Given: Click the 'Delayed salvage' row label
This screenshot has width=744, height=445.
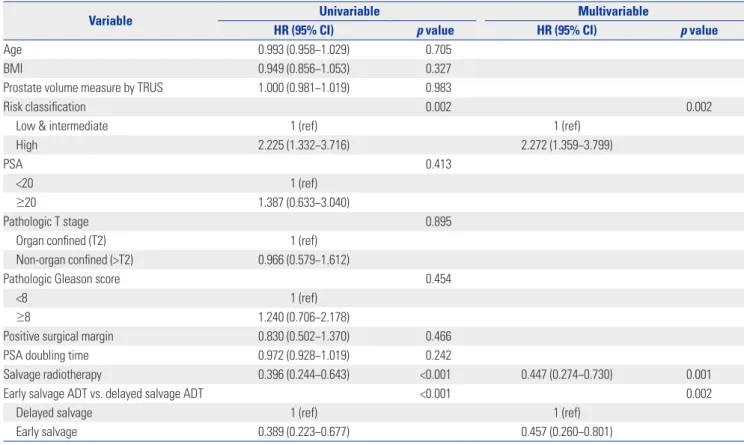Looking at the screenshot, I should point(54,413).
